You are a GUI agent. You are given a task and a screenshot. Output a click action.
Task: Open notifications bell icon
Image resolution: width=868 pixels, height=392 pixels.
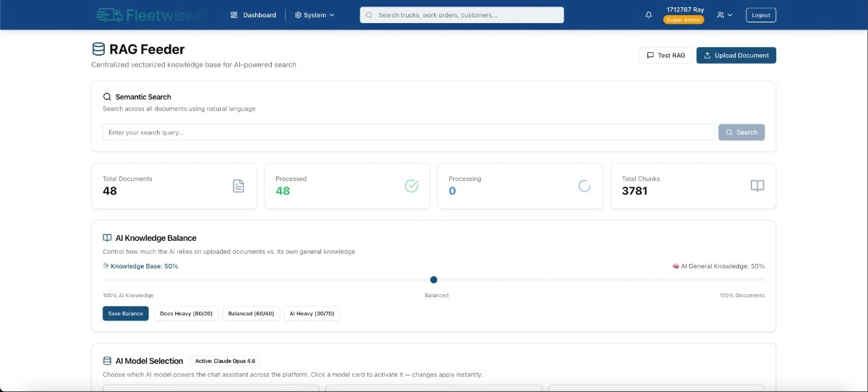tap(649, 14)
